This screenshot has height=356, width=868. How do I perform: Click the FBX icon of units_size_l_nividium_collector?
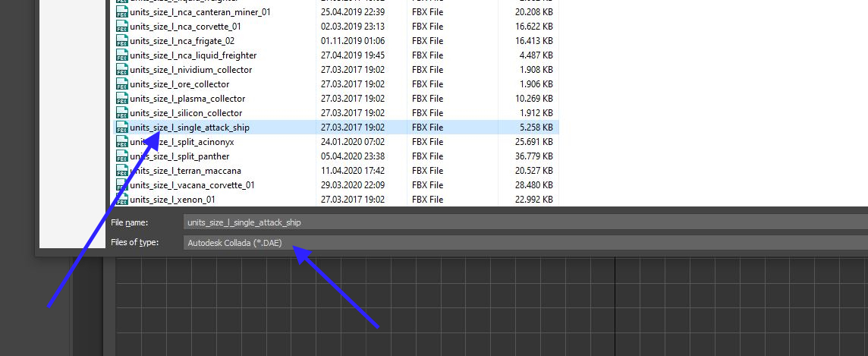coord(121,70)
